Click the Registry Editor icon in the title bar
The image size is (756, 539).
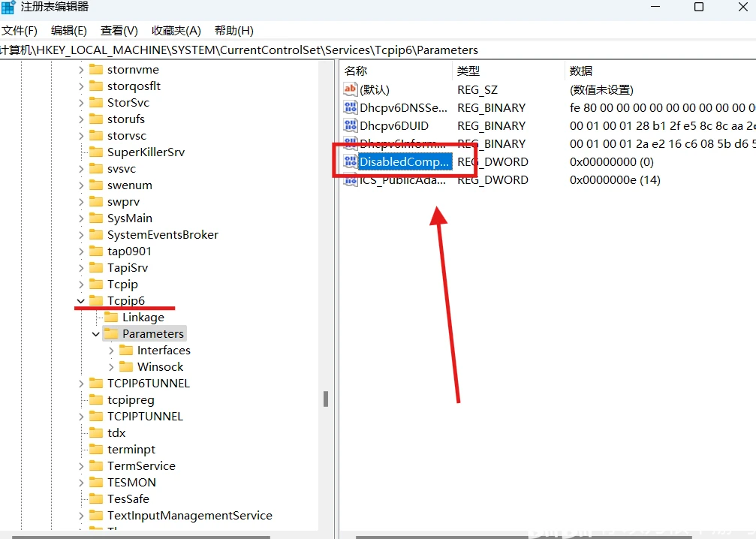tap(8, 7)
